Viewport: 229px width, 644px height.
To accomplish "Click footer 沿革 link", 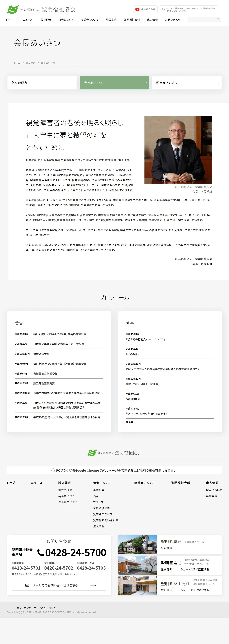I will (x=96, y=496).
